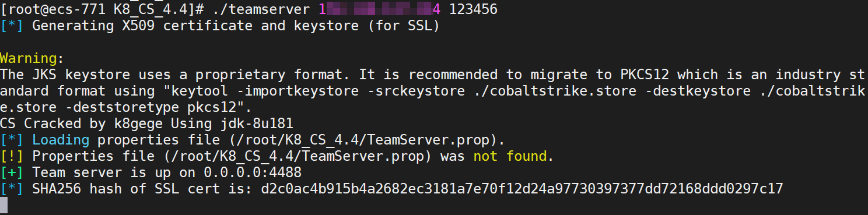The image size is (868, 215).
Task: Click the 0.0.0.0:4488 server address
Action: tap(252, 172)
